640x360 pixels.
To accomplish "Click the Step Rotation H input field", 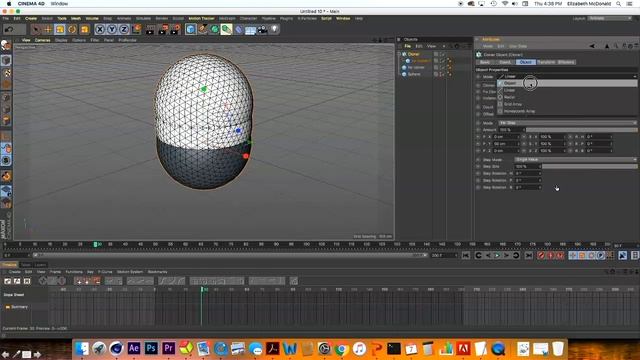I will (x=527, y=173).
